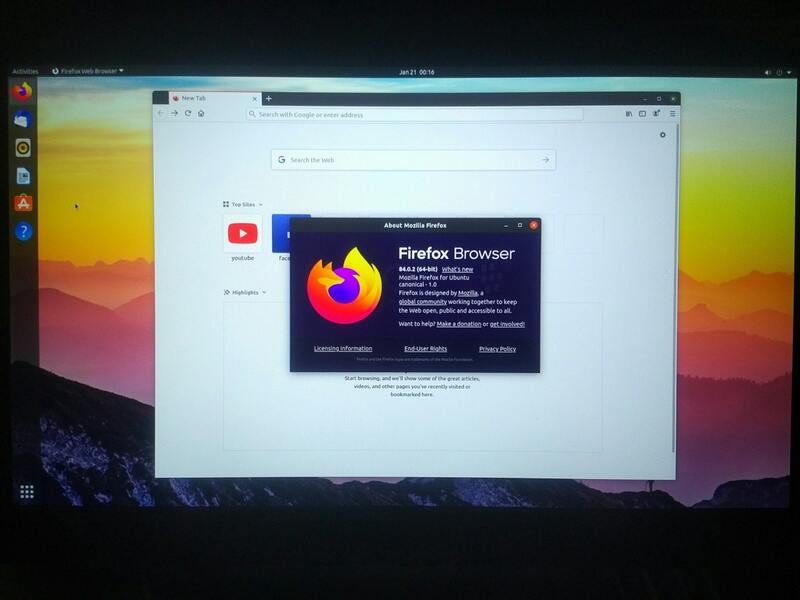Click the get involved! link

[x=507, y=324]
